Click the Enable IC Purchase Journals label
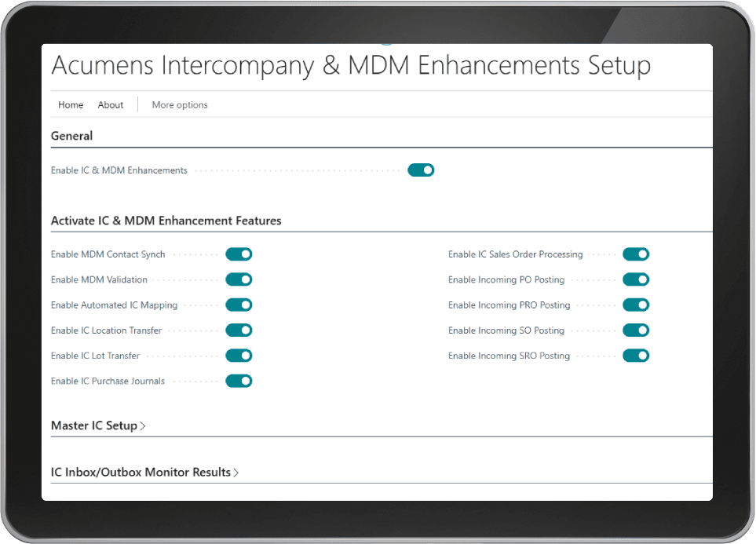 pos(108,381)
